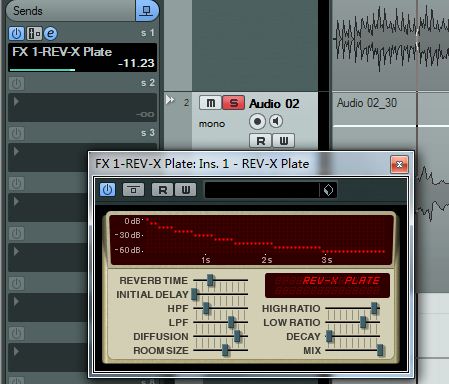The image size is (449, 384).
Task: Enable monitor on Audio 02 track
Action: click(x=276, y=121)
